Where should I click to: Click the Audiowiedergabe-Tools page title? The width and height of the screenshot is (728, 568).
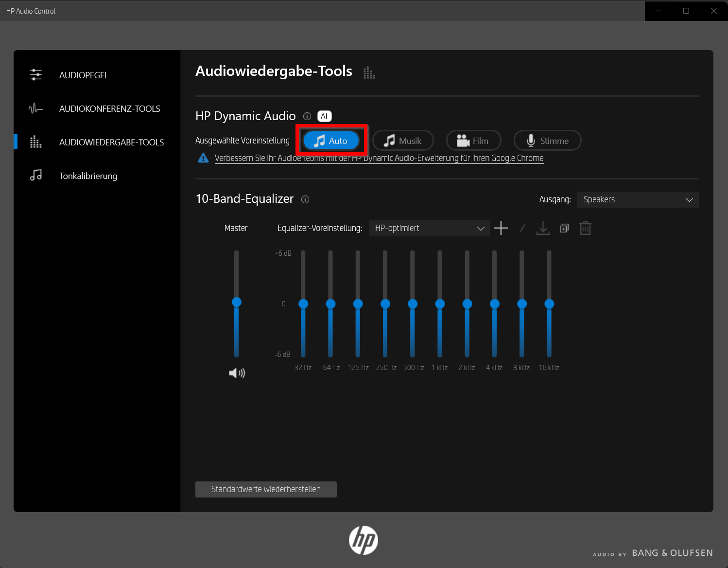point(274,71)
